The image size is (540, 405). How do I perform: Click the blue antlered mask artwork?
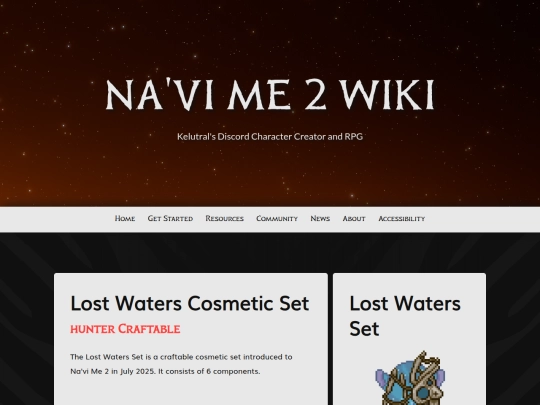[410, 378]
